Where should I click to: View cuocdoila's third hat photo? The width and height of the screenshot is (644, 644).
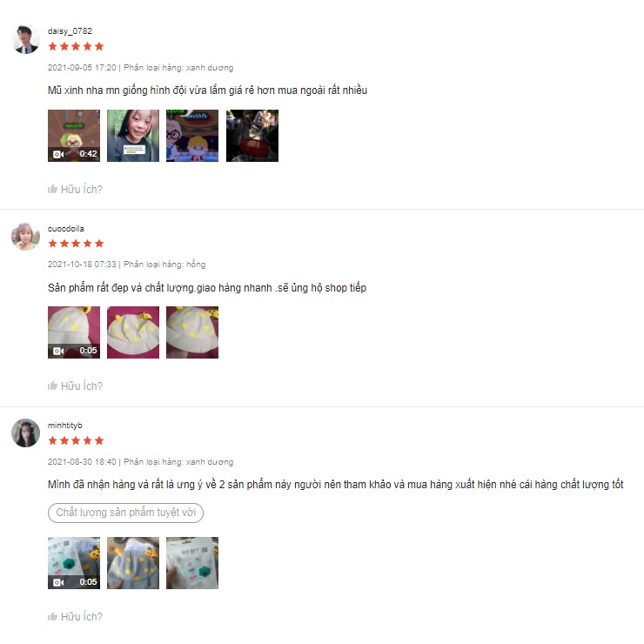(192, 332)
